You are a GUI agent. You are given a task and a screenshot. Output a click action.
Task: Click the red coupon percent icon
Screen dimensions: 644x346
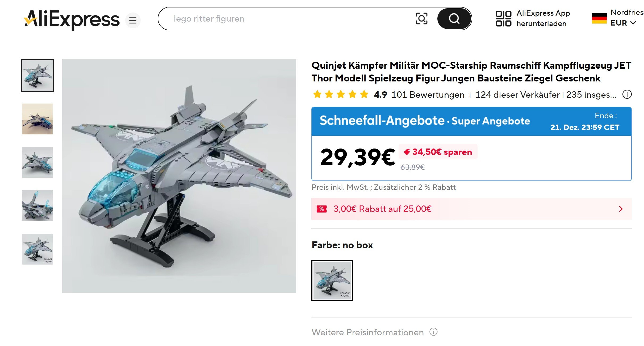[x=321, y=209]
